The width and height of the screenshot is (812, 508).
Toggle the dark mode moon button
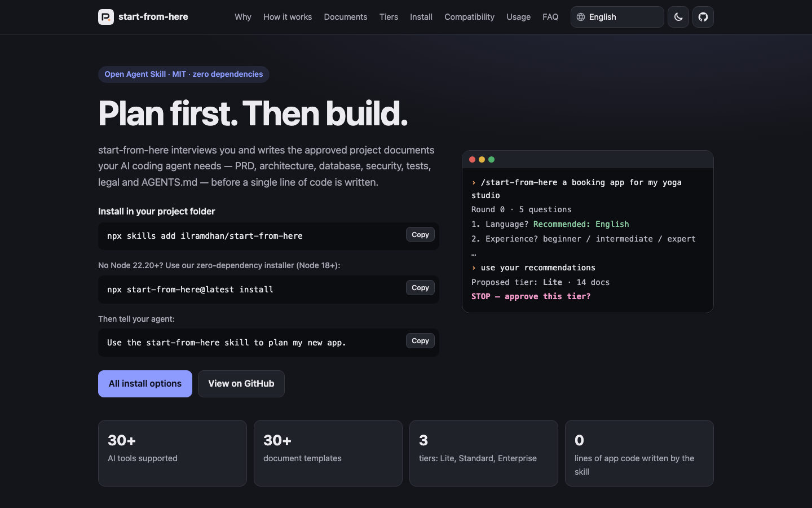(678, 17)
